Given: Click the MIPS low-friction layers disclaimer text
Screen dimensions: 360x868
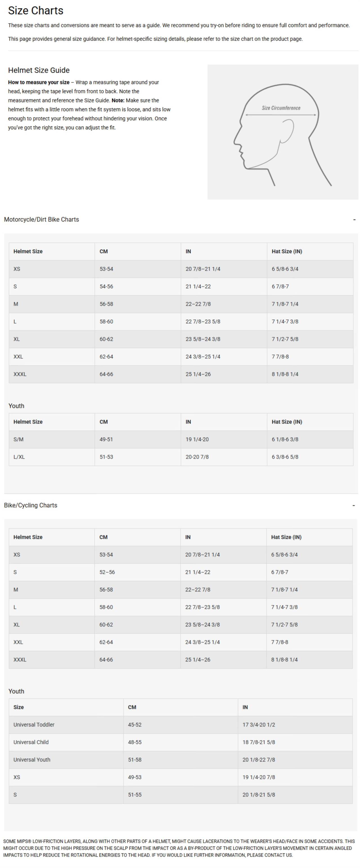Looking at the screenshot, I should (179, 848).
